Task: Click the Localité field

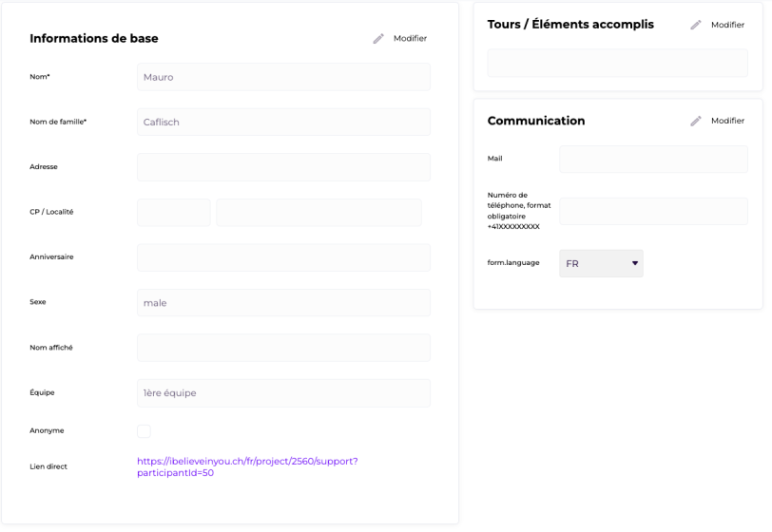Action: 319,213
